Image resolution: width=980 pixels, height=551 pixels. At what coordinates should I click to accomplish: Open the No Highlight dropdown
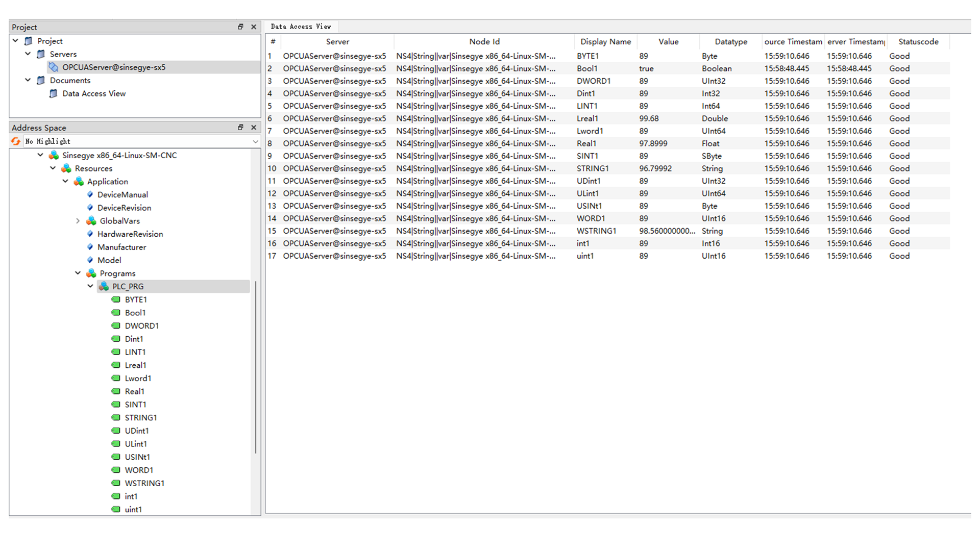tap(255, 141)
